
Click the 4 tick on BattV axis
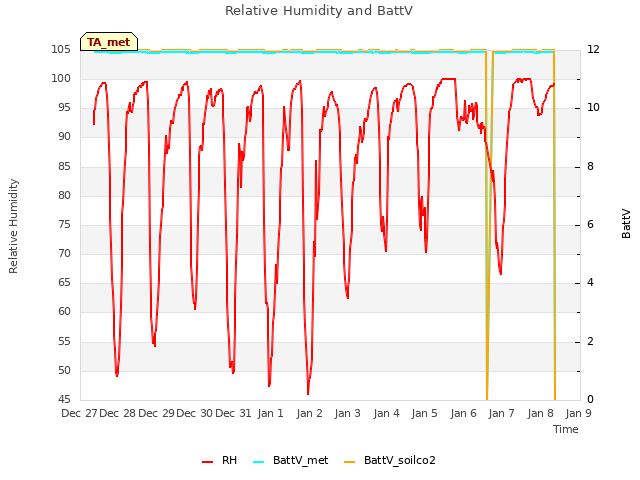(x=590, y=282)
